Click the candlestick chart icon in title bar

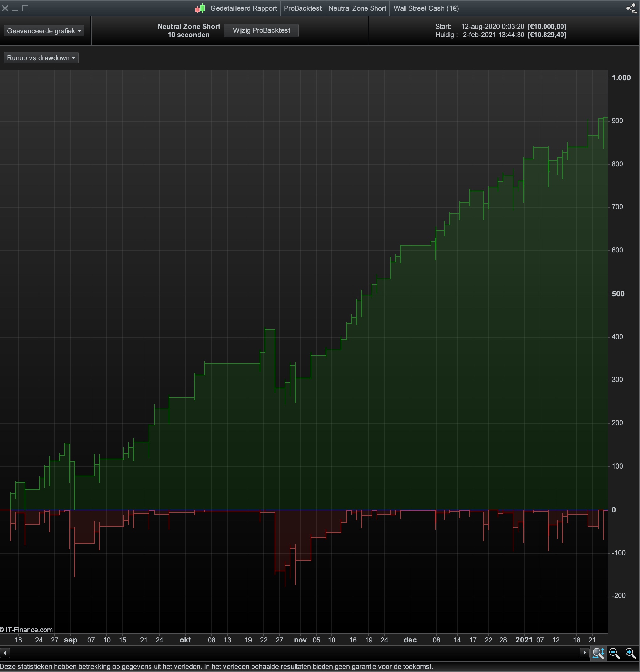pos(200,8)
